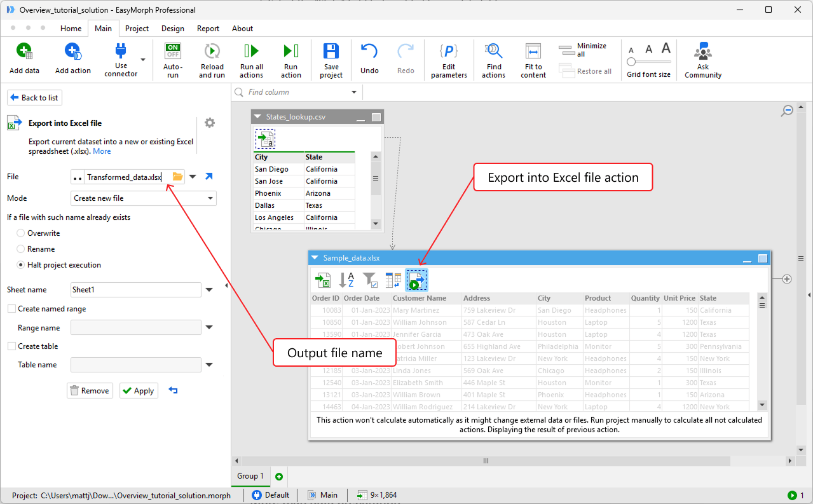Enable Create named range checkbox

[x=11, y=309]
